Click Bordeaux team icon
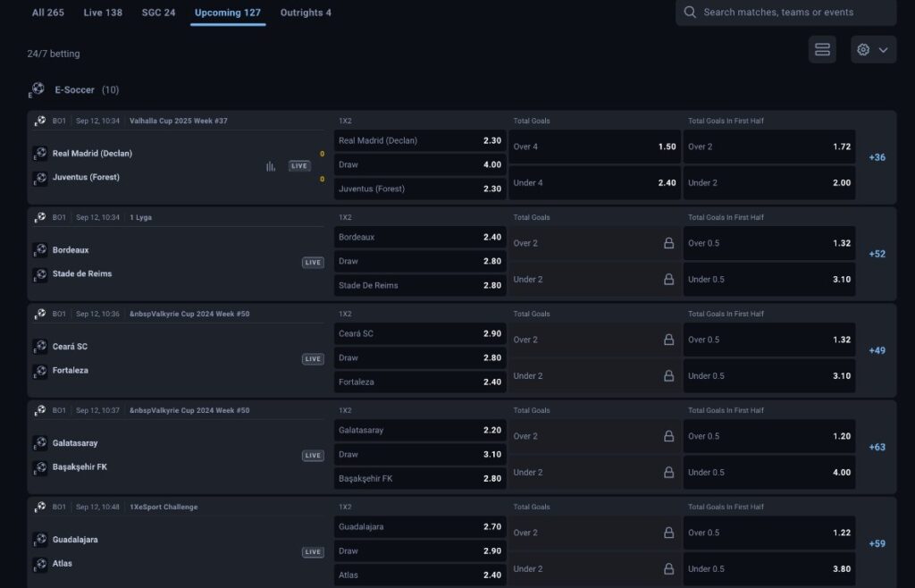The width and height of the screenshot is (915, 588). [x=40, y=250]
